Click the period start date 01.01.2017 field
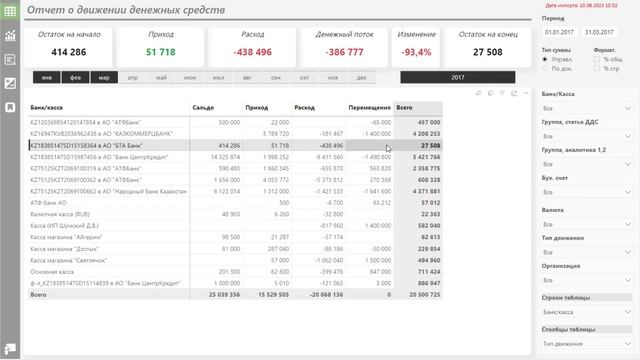The width and height of the screenshot is (640, 360). tap(559, 32)
